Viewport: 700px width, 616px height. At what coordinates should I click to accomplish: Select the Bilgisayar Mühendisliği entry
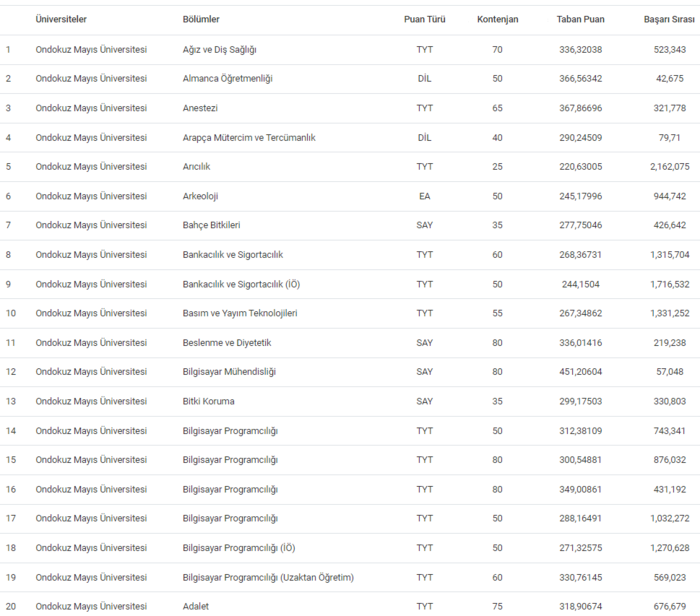pyautogui.click(x=229, y=372)
